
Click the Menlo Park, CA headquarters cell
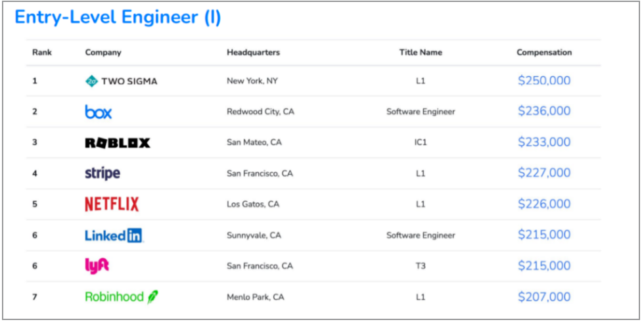click(256, 297)
